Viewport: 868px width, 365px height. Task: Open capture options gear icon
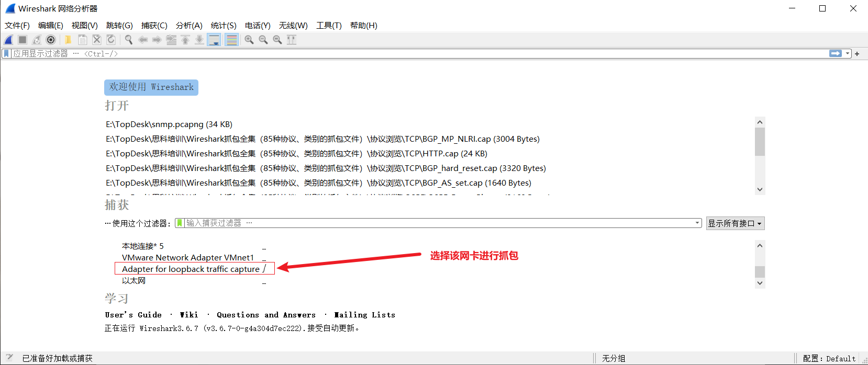click(51, 40)
